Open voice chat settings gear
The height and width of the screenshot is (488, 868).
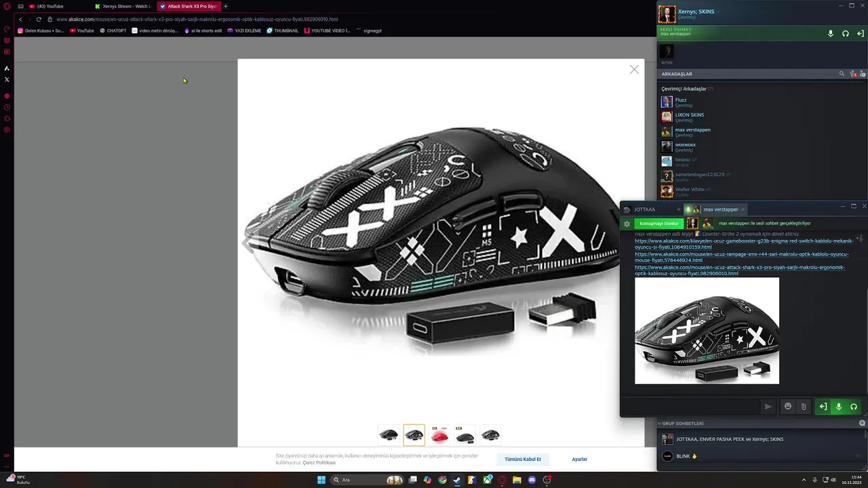click(627, 224)
